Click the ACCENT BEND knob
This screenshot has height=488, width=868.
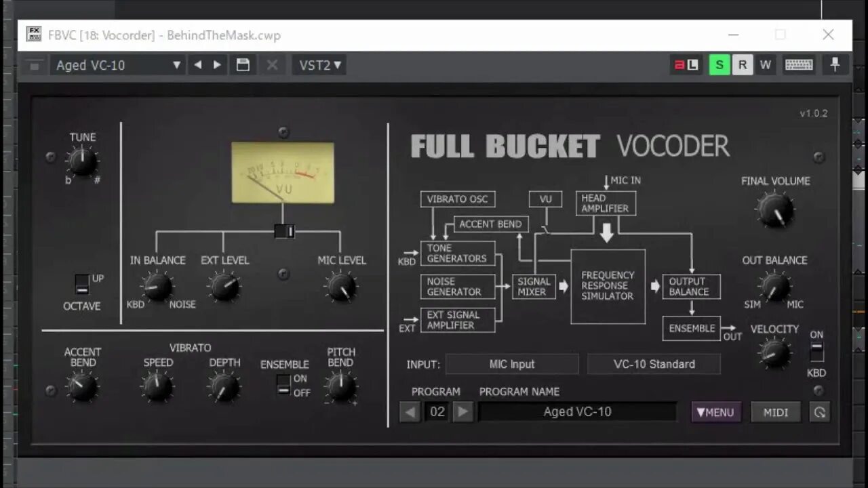coord(82,387)
